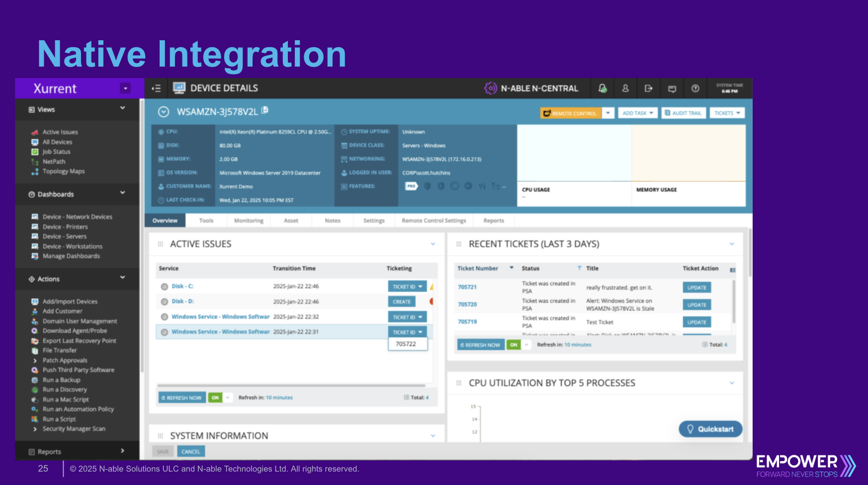The height and width of the screenshot is (485, 868).
Task: Click the PRO feature badge icon
Action: point(411,186)
